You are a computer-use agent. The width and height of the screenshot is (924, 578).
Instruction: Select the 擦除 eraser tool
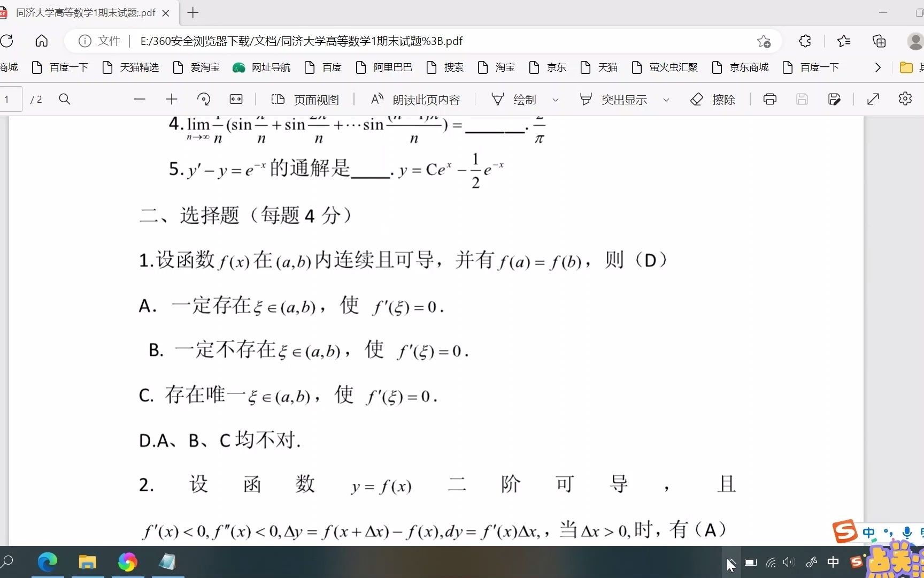(x=713, y=100)
